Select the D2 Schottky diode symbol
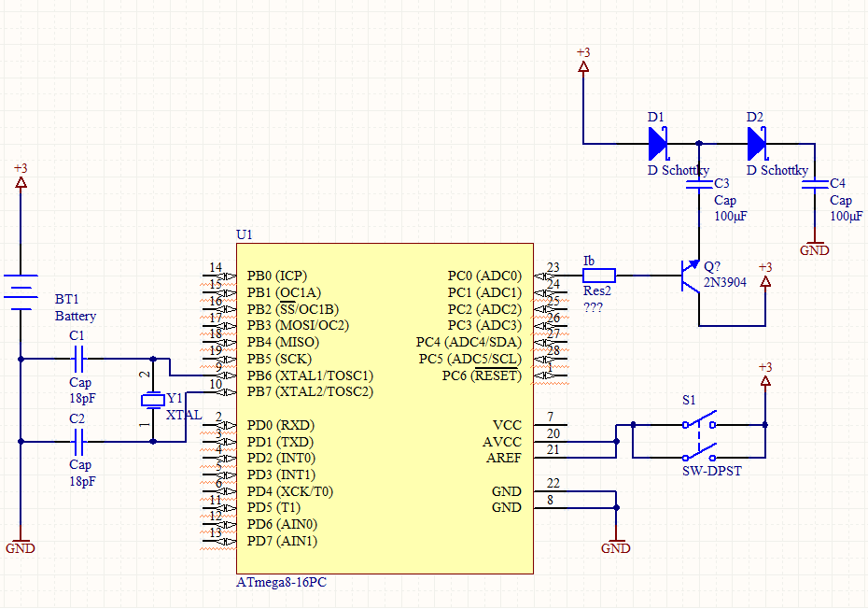This screenshot has width=868, height=609. (757, 144)
